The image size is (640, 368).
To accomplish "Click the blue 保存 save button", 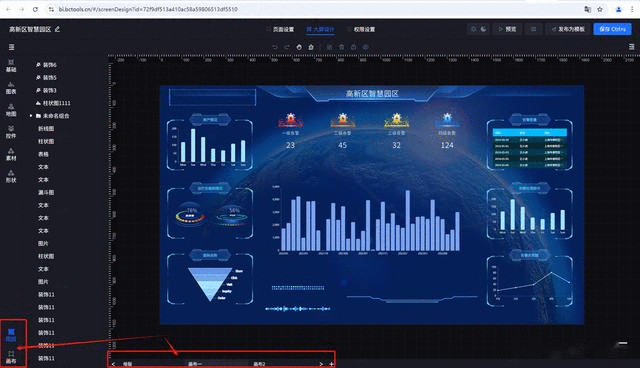I will 612,29.
